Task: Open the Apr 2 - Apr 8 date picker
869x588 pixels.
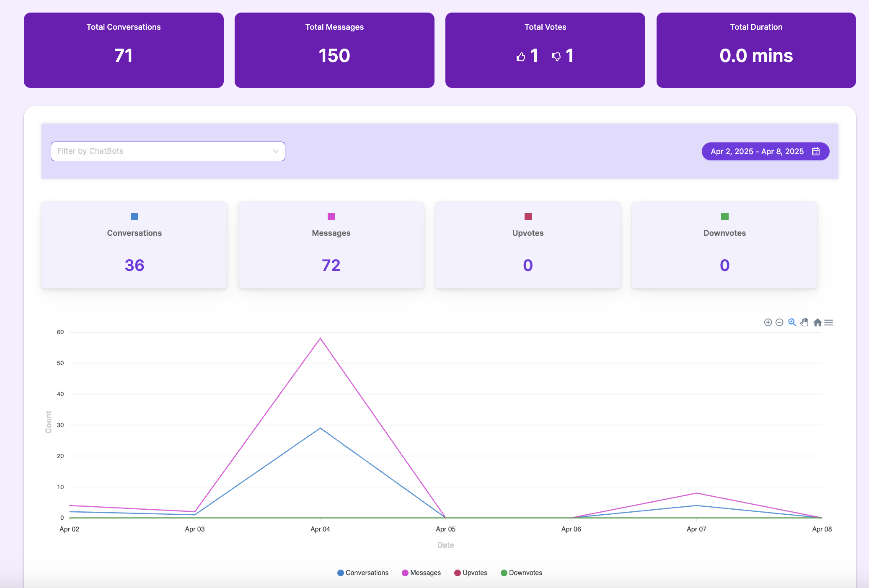Action: click(757, 151)
